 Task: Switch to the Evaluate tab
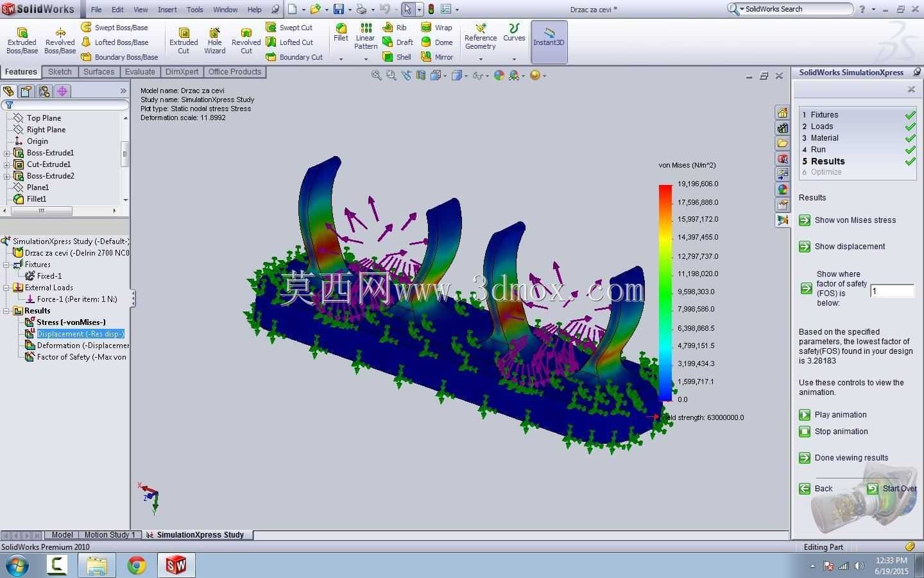coord(140,72)
